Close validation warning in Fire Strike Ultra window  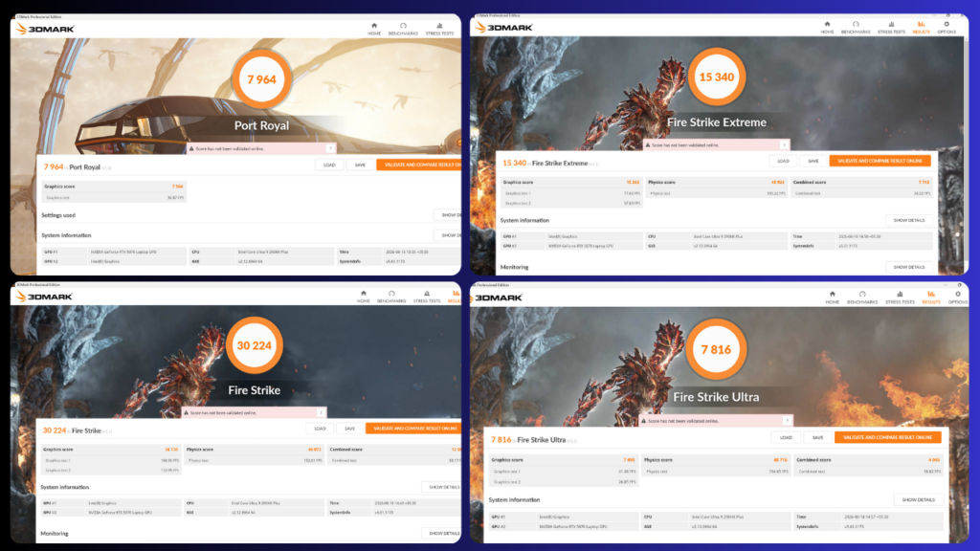click(787, 421)
